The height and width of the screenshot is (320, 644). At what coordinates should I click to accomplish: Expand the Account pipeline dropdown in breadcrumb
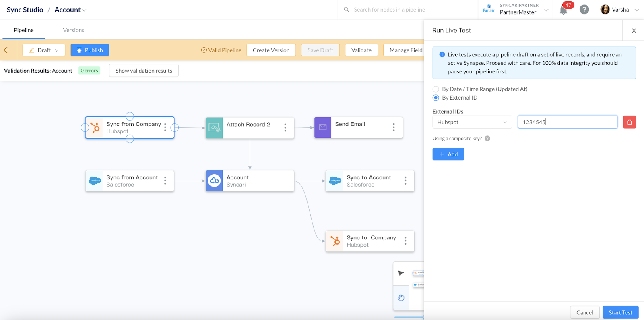pyautogui.click(x=84, y=10)
